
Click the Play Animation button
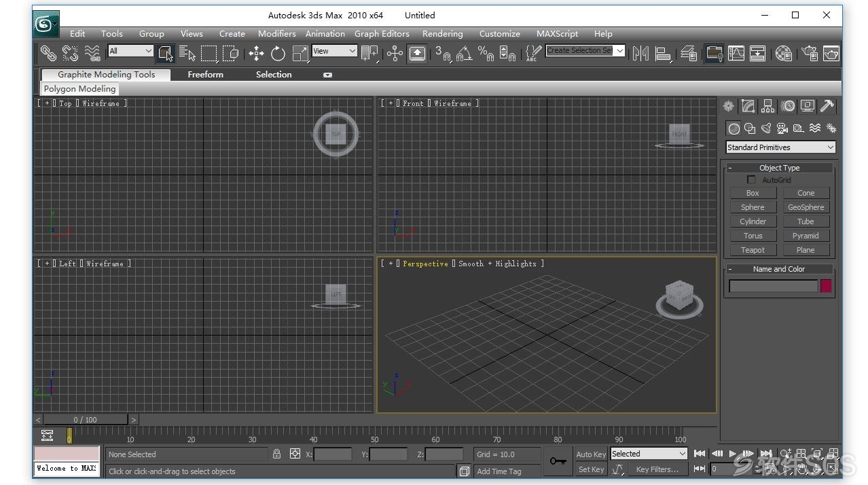click(732, 454)
